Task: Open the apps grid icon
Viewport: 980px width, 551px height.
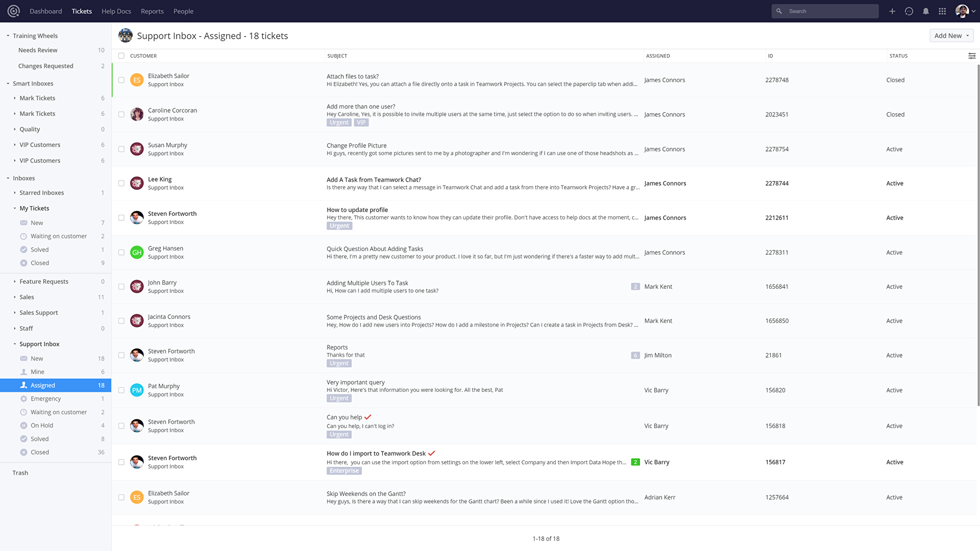Action: 942,11
